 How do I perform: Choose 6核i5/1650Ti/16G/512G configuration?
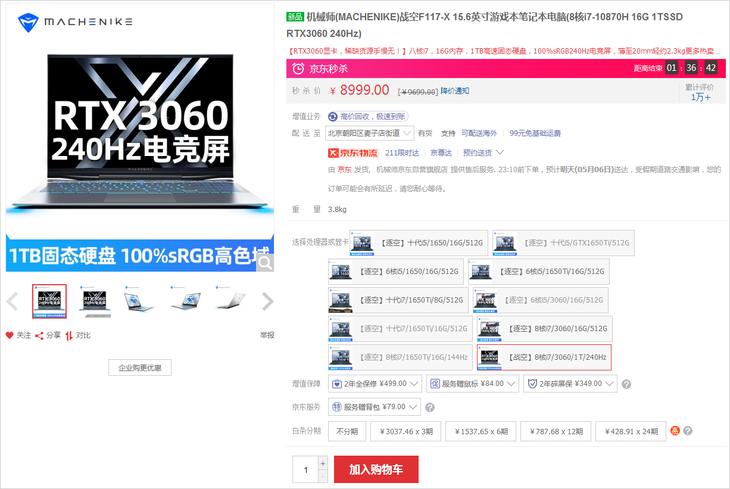pyautogui.click(x=539, y=272)
